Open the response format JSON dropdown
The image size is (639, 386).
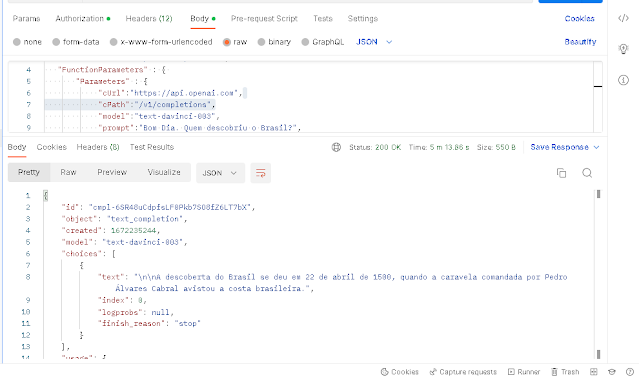[x=220, y=173]
